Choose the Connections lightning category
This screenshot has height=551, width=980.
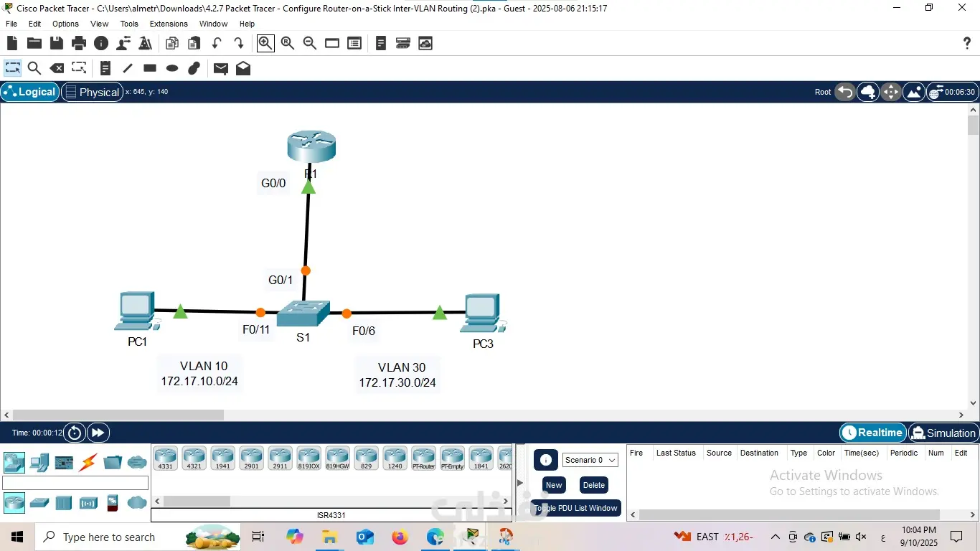(x=88, y=462)
